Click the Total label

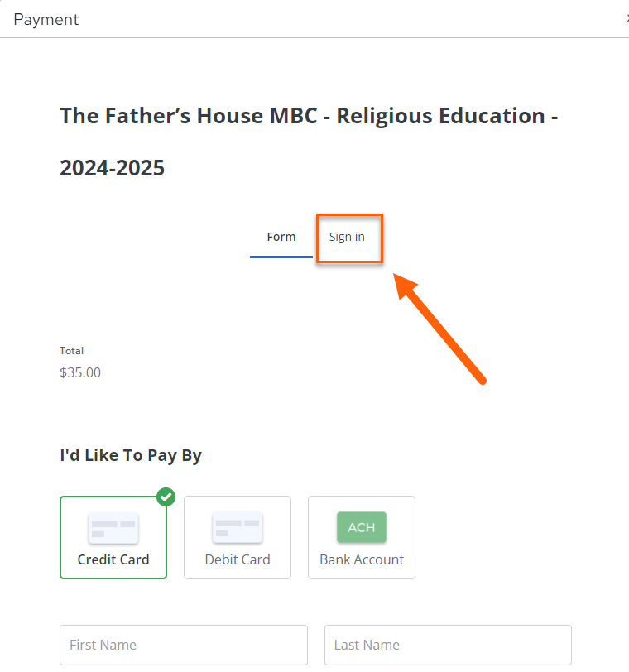coord(71,351)
